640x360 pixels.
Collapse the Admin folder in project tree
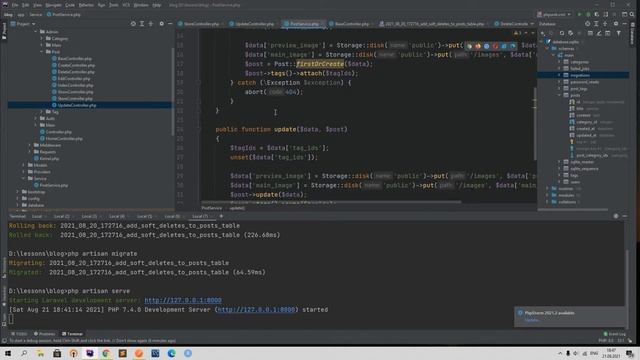pos(36,32)
